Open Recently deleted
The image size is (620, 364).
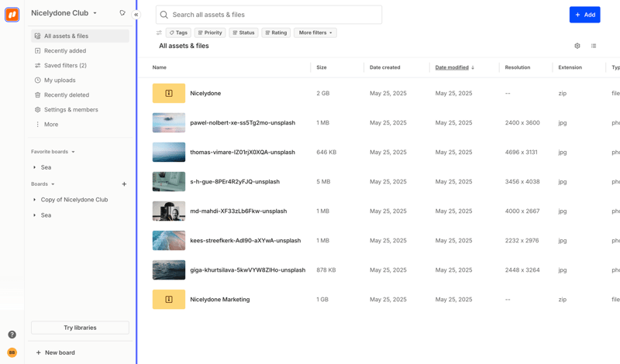tap(80, 94)
